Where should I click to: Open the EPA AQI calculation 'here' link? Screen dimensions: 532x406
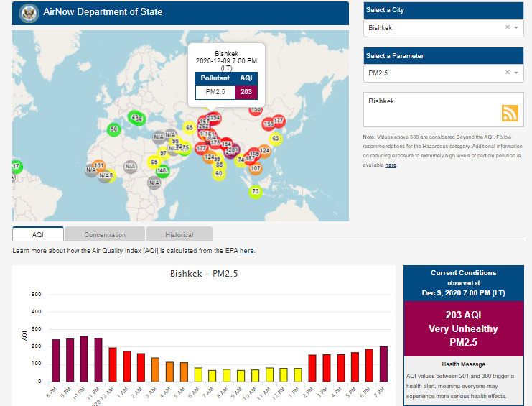click(x=246, y=251)
